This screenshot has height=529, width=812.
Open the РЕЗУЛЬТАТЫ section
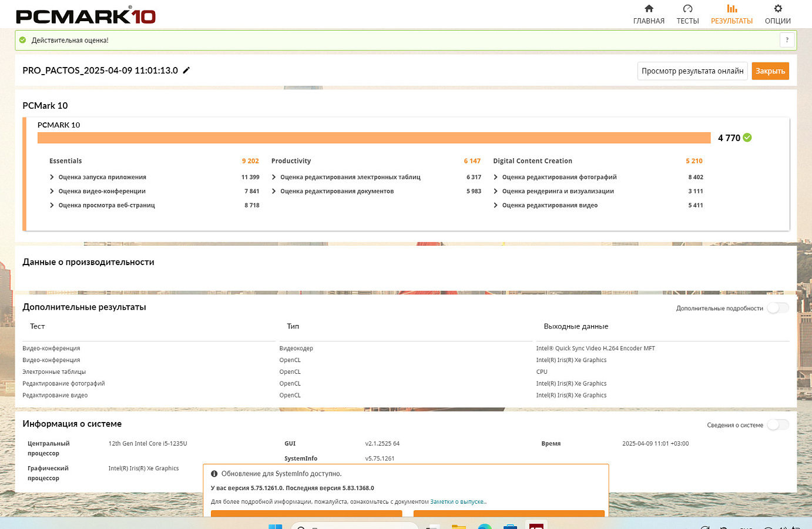coord(732,15)
